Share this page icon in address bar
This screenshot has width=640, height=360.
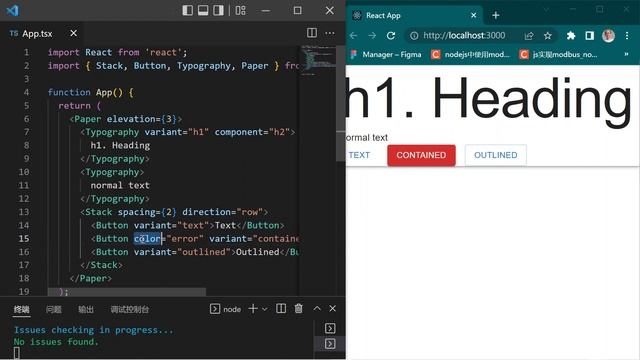tap(529, 36)
